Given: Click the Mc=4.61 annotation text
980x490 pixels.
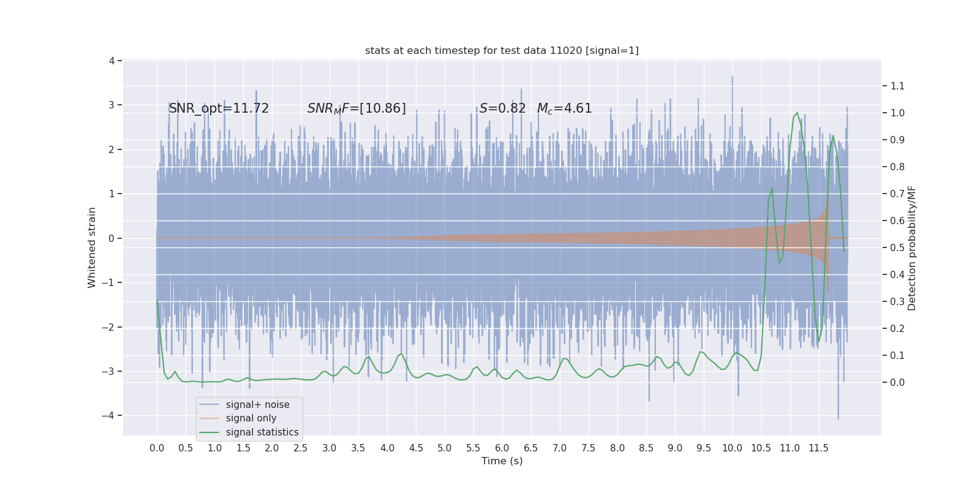Looking at the screenshot, I should [564, 108].
